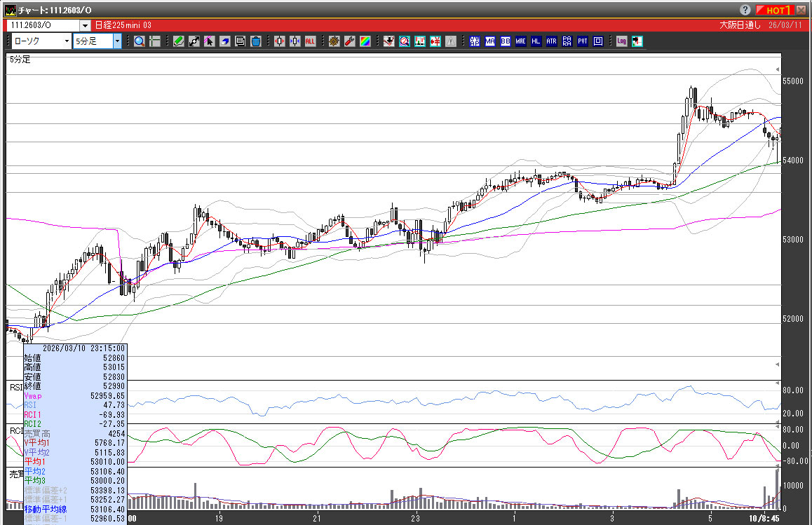Click the magnifying glass zoom icon
Screen dimensions: 812x525
pyautogui.click(x=140, y=41)
